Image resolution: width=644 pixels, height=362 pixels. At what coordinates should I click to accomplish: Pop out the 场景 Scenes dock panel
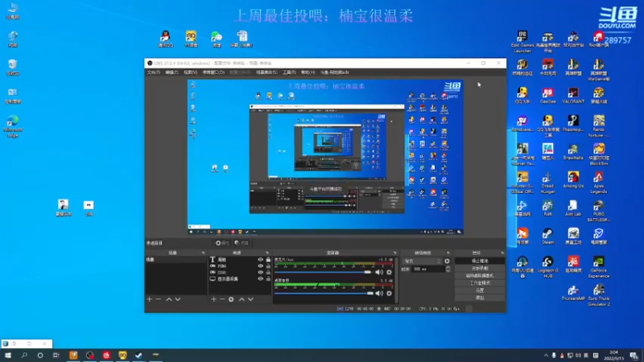click(x=203, y=253)
